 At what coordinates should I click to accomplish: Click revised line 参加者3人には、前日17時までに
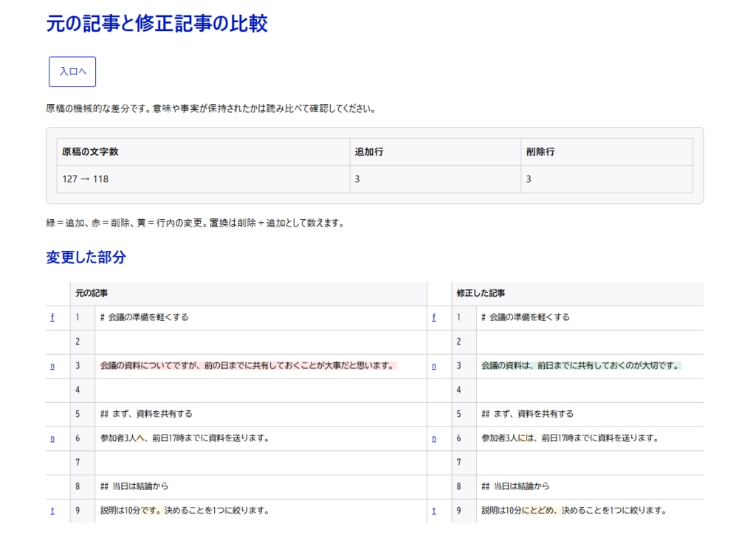pos(570,438)
